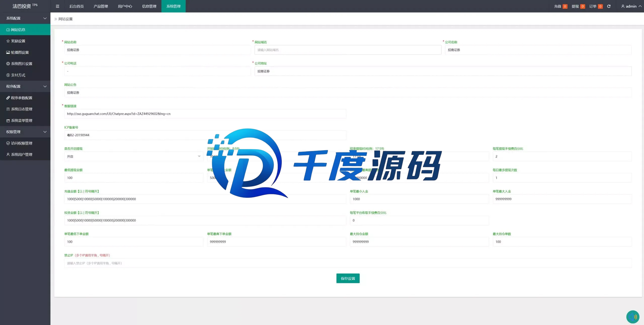644x325 pixels.
Task: Toggle the sidebar collapse hamburger icon
Action: (x=57, y=6)
